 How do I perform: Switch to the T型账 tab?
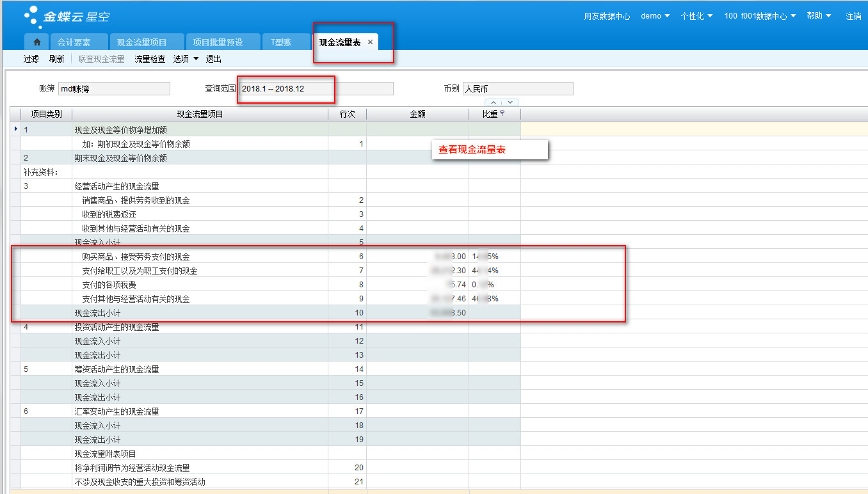[x=281, y=42]
